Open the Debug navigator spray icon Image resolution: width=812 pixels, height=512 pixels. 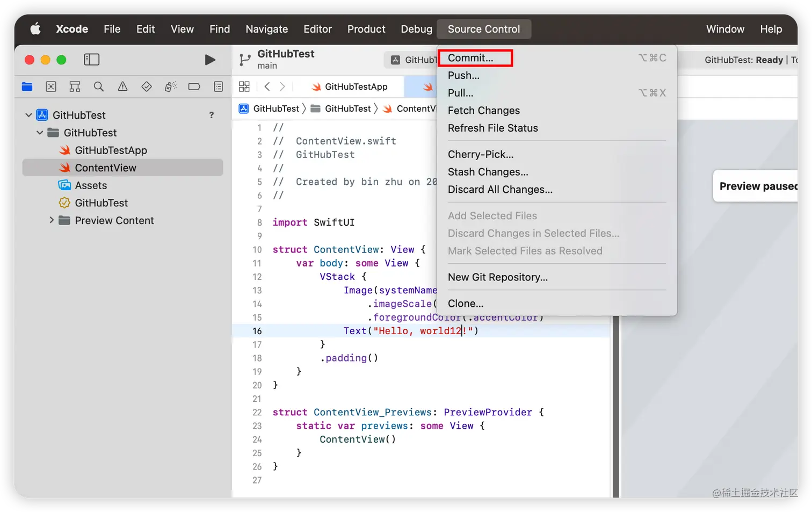(x=170, y=86)
